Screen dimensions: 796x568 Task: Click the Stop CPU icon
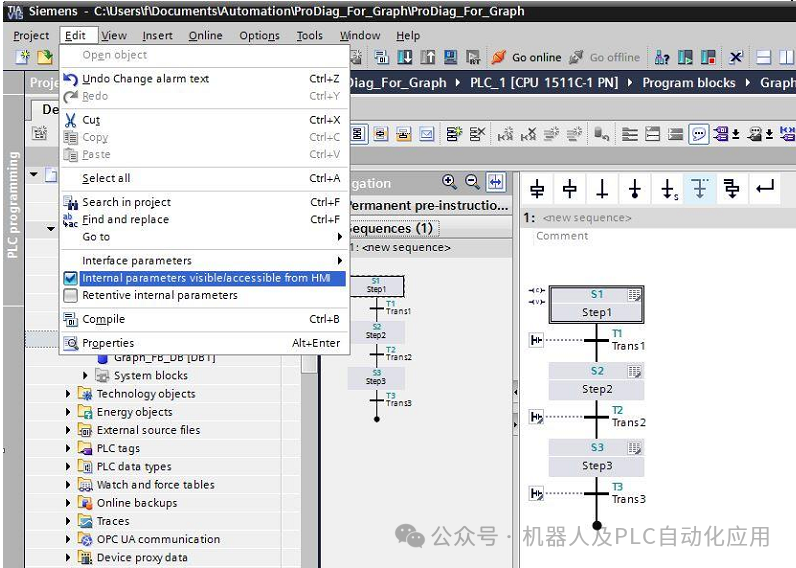[x=708, y=57]
